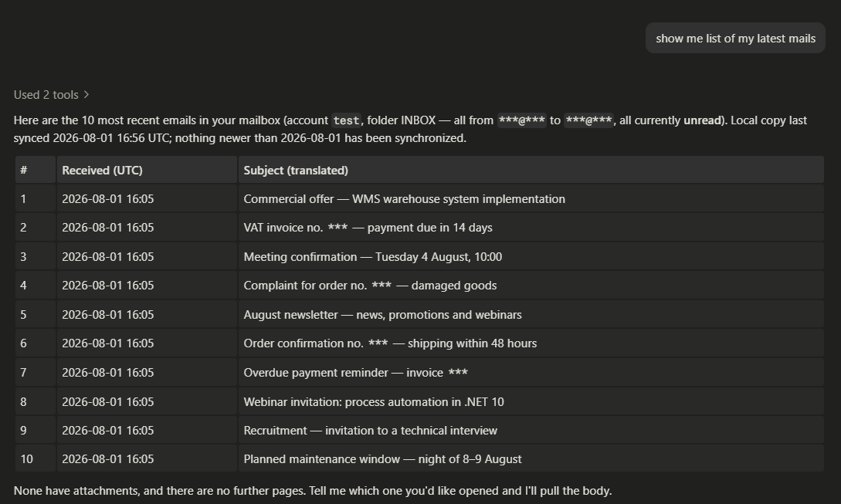Click the received date in row 10

108,459
